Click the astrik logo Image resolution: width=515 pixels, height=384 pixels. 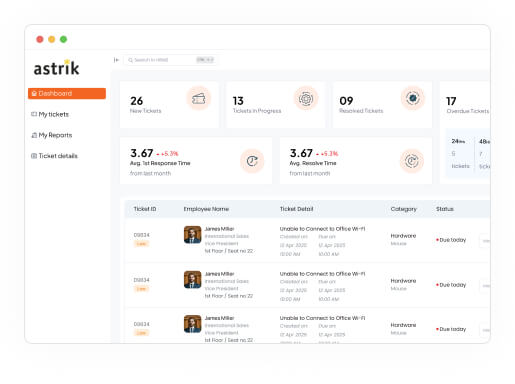(57, 68)
